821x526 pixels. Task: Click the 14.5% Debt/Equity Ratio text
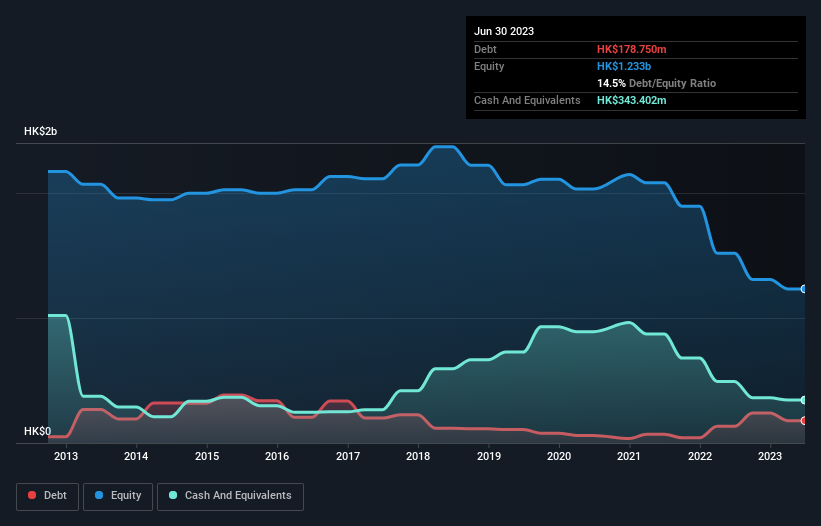[656, 83]
